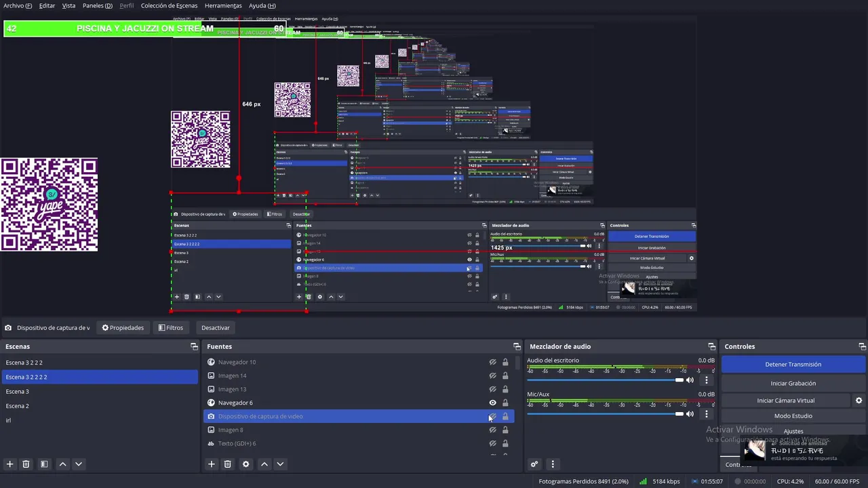Pop out the Fuentes dock
868x488 pixels.
pos(517,346)
